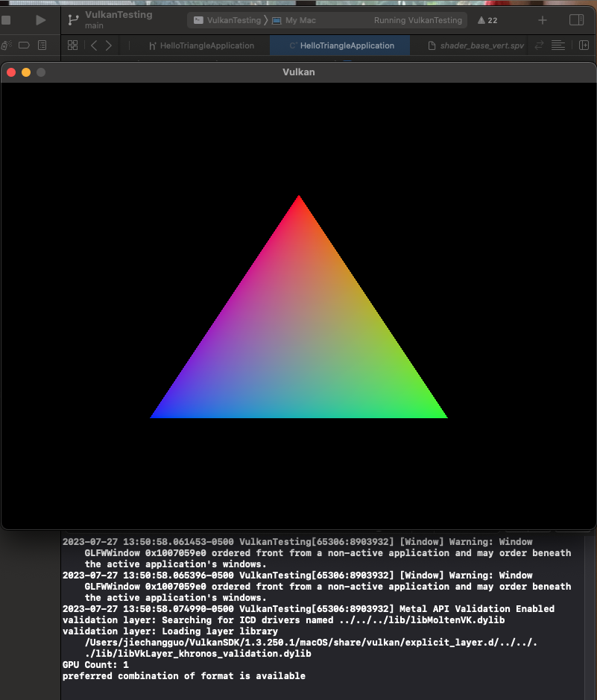
Task: Open the debug spray-can navigator icon
Action: (6, 45)
